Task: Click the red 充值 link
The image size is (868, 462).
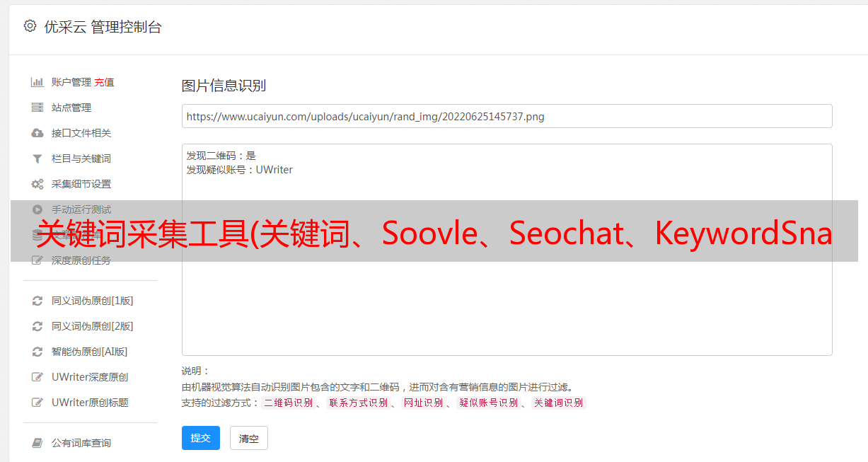Action: pos(104,82)
